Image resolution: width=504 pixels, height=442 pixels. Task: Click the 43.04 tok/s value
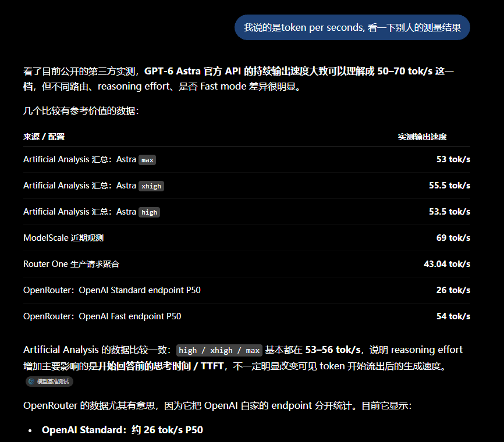(x=447, y=264)
